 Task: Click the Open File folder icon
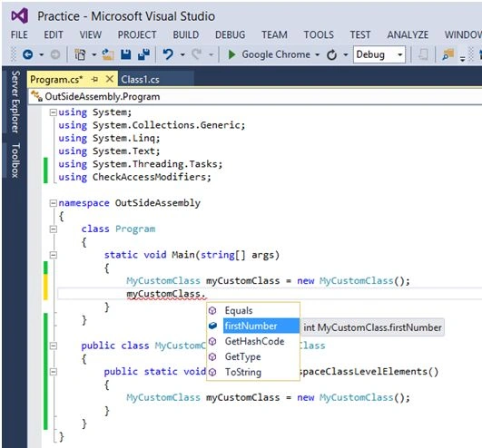click(108, 54)
